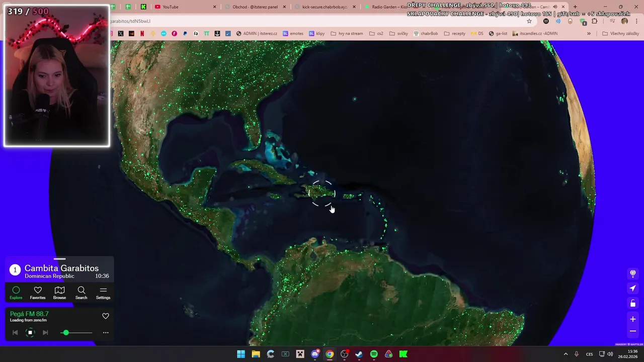Expand the cs2 bookmark folder
The width and height of the screenshot is (644, 362).
point(376,34)
